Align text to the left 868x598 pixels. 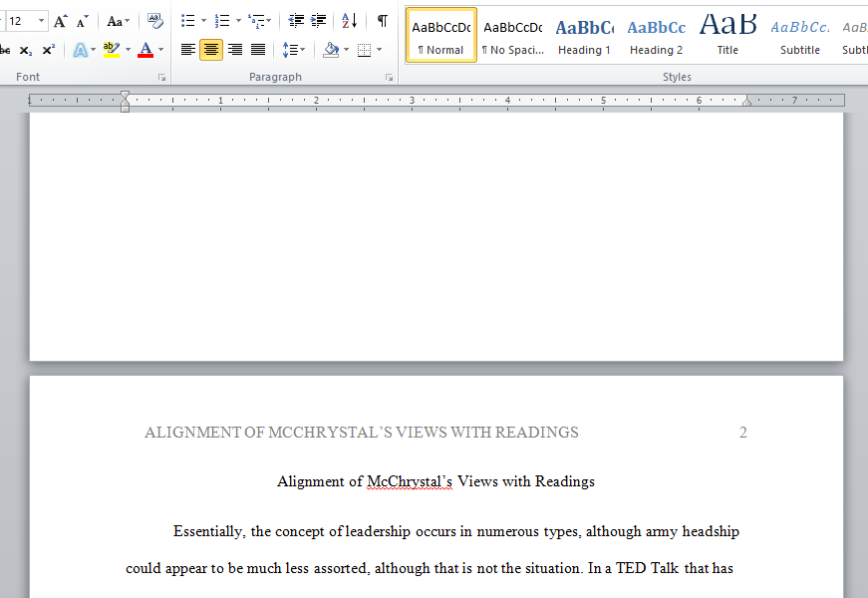point(188,50)
